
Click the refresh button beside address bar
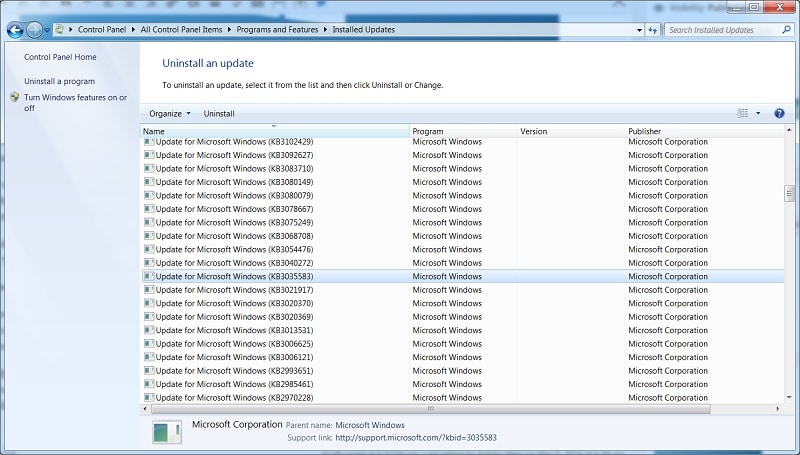pyautogui.click(x=653, y=30)
